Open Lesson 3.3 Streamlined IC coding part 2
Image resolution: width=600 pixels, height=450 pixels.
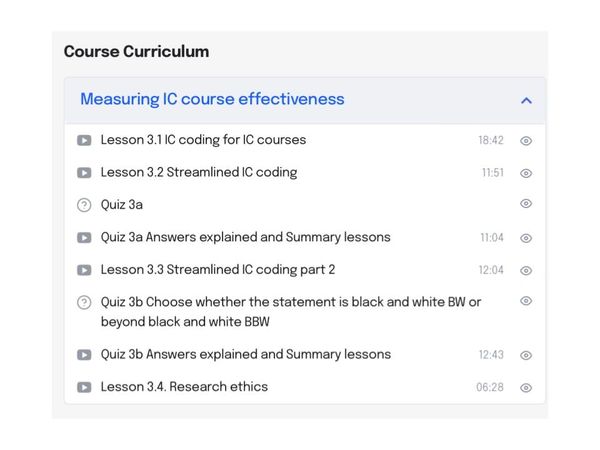(x=218, y=270)
